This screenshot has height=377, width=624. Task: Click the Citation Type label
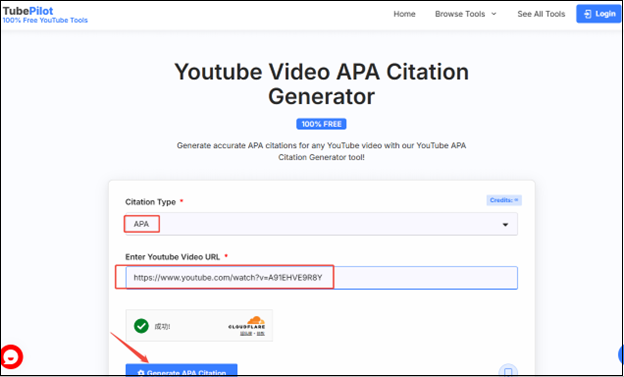pos(150,202)
